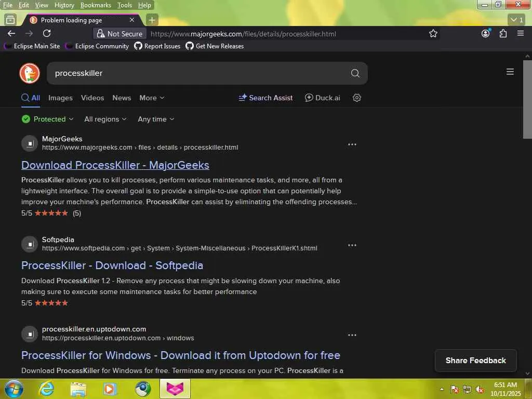The height and width of the screenshot is (399, 532).
Task: Open more options for MajorGeeks result
Action: pos(352,144)
